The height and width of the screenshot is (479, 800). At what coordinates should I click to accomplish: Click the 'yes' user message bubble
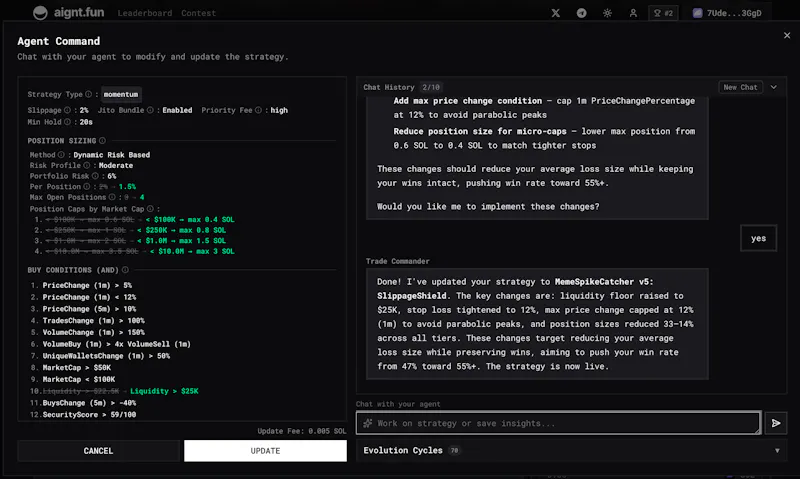click(759, 238)
